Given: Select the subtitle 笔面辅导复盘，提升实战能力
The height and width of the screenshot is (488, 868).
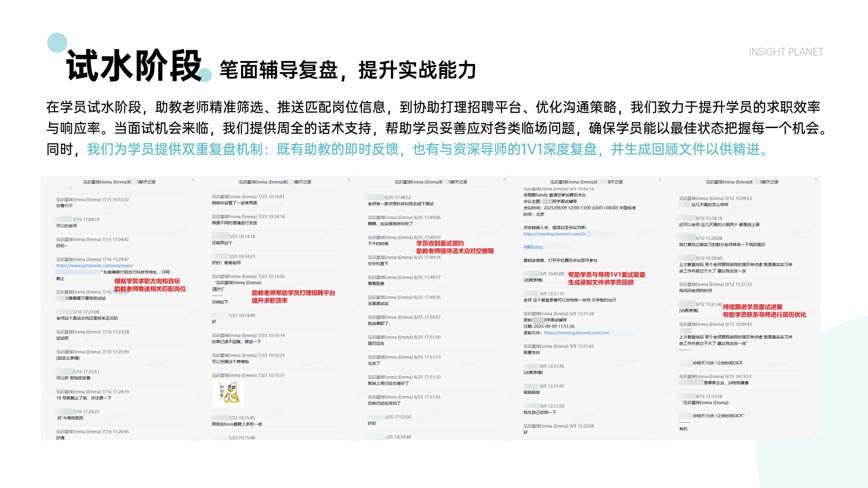Looking at the screenshot, I should 348,70.
